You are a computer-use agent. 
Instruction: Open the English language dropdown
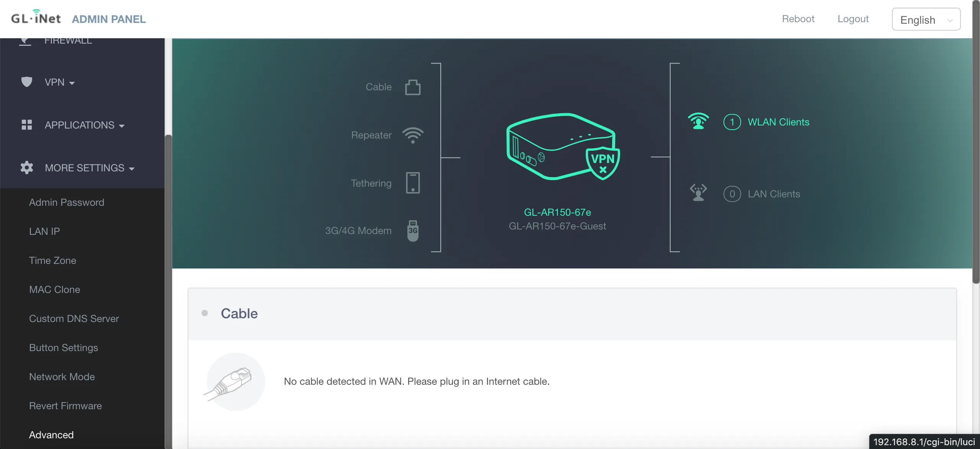(926, 19)
